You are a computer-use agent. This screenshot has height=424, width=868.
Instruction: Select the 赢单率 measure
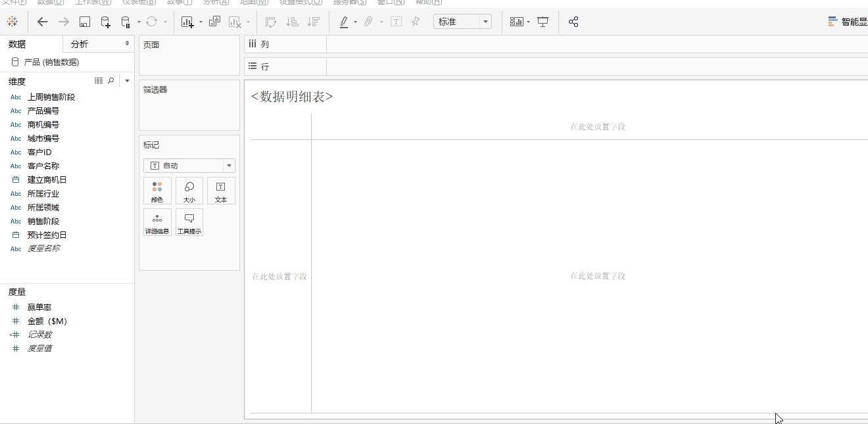39,307
